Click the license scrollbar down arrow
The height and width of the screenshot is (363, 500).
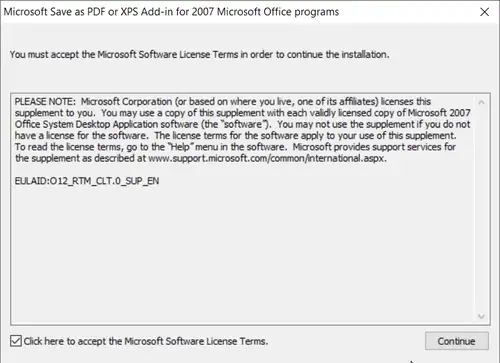(x=481, y=316)
